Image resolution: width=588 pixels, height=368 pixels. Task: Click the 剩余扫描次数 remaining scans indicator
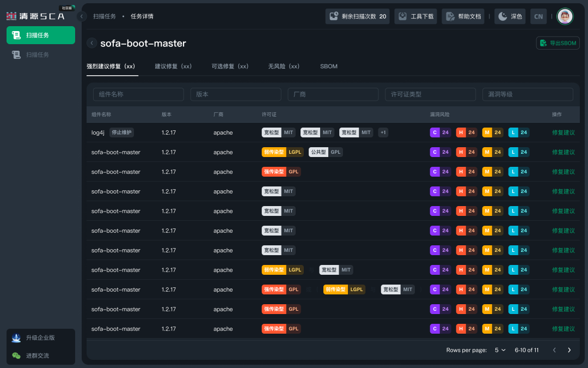coord(357,16)
